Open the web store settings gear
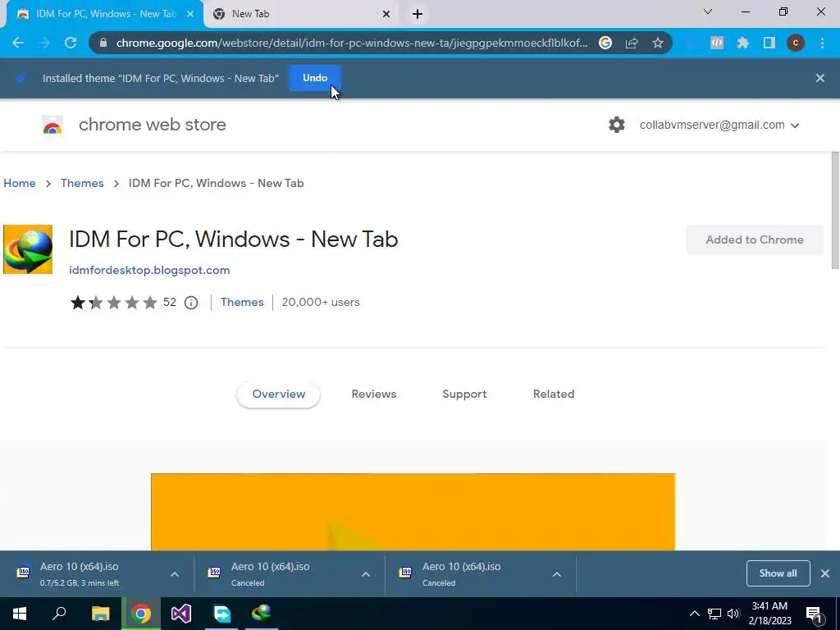Screen dimensions: 840x630 [x=617, y=125]
